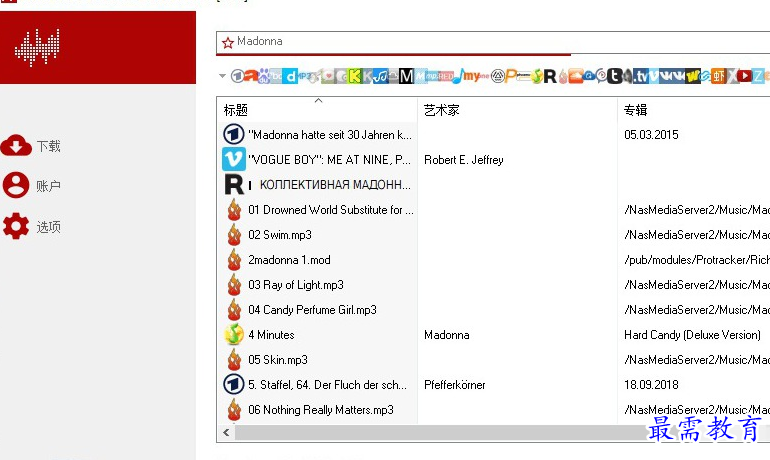Click flame icon of 02 Swim.mp3 row
The width and height of the screenshot is (770, 460).
(x=234, y=235)
